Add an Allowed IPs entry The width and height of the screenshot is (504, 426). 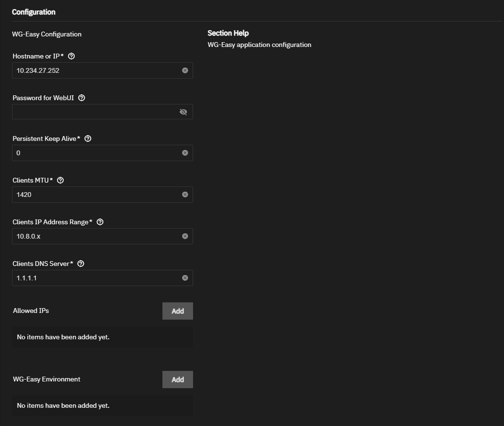click(x=177, y=311)
